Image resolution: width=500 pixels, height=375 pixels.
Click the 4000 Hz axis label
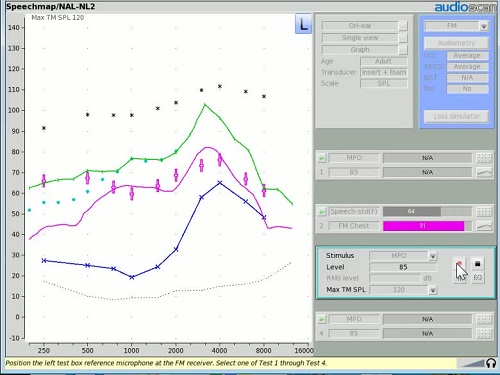(x=219, y=351)
